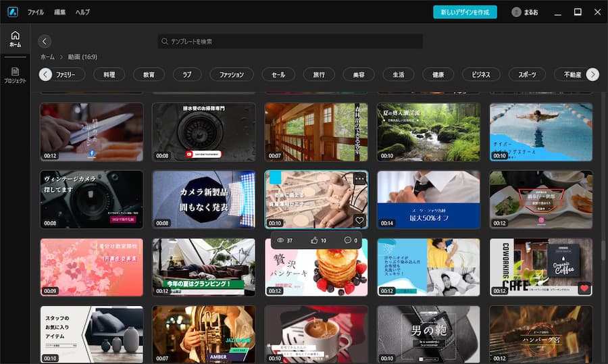Select the セール category chip
This screenshot has width=608, height=364.
point(278,74)
